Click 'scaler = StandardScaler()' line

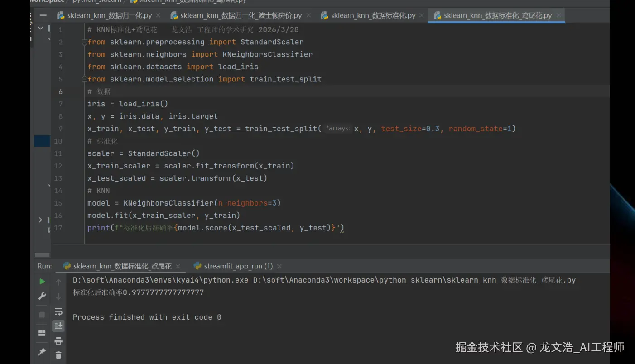(144, 153)
